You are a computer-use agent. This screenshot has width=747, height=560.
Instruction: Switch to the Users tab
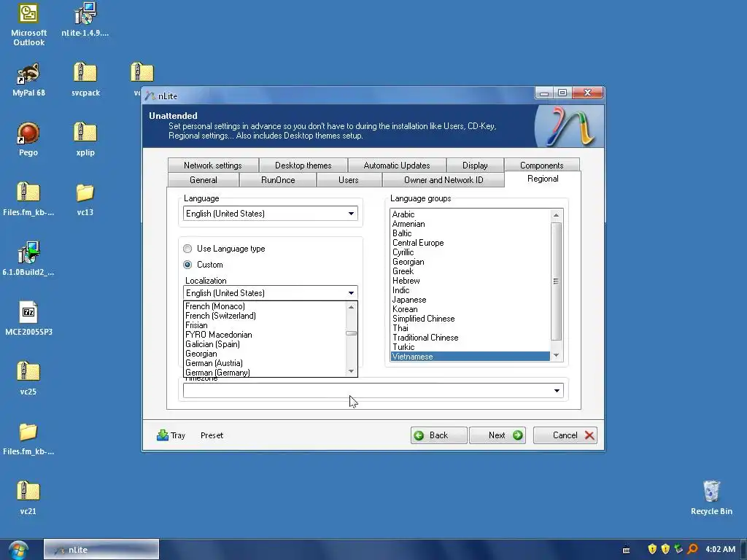[x=349, y=180]
